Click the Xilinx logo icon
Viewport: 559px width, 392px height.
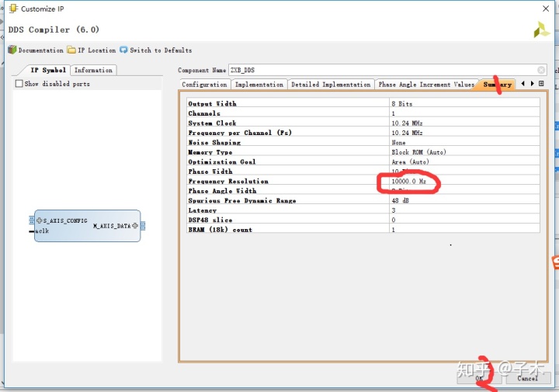(542, 30)
